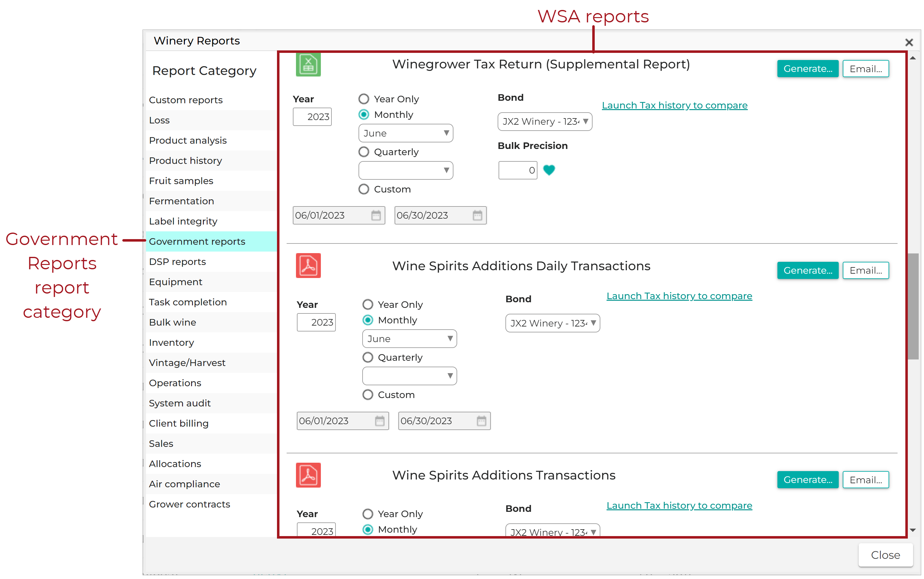Select Bulk wine category
924x579 pixels.
211,322
